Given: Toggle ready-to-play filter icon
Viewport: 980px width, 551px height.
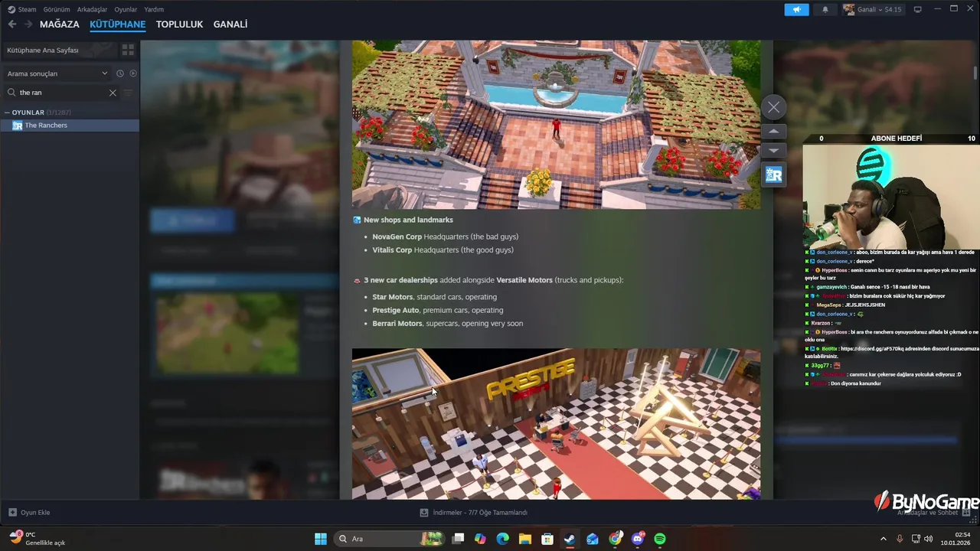Looking at the screenshot, I should coord(133,73).
